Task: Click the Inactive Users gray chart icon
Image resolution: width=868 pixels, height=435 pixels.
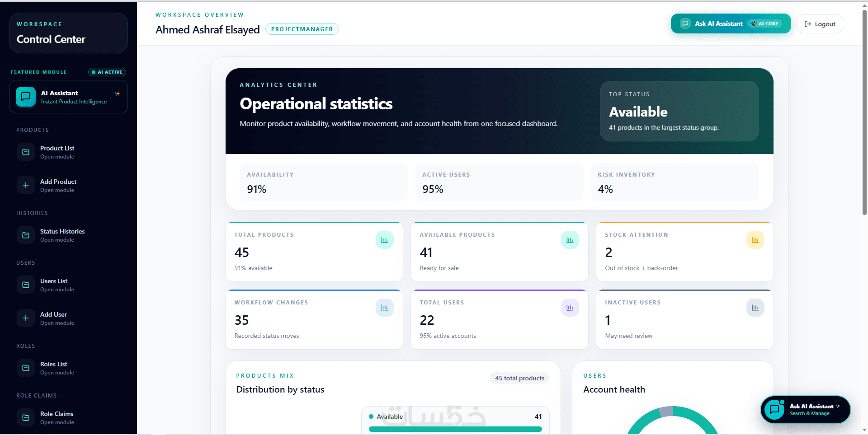Action: click(755, 308)
